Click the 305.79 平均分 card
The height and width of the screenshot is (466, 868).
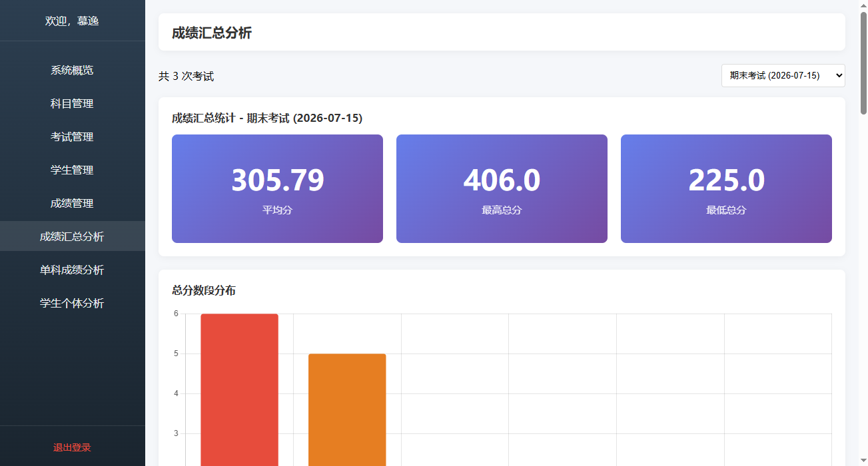(x=277, y=189)
